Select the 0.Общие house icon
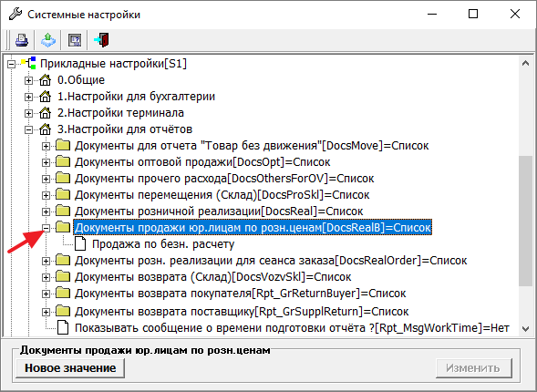 pos(46,80)
